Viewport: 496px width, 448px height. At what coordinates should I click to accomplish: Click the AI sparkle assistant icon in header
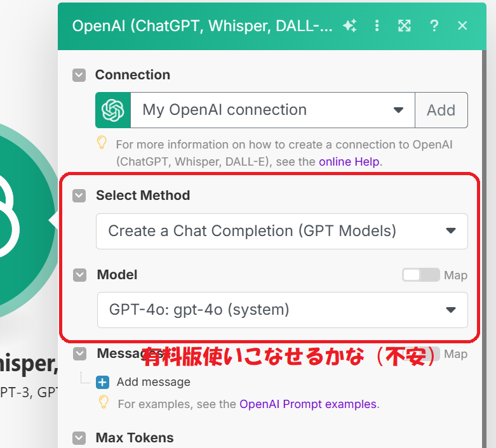pyautogui.click(x=349, y=25)
